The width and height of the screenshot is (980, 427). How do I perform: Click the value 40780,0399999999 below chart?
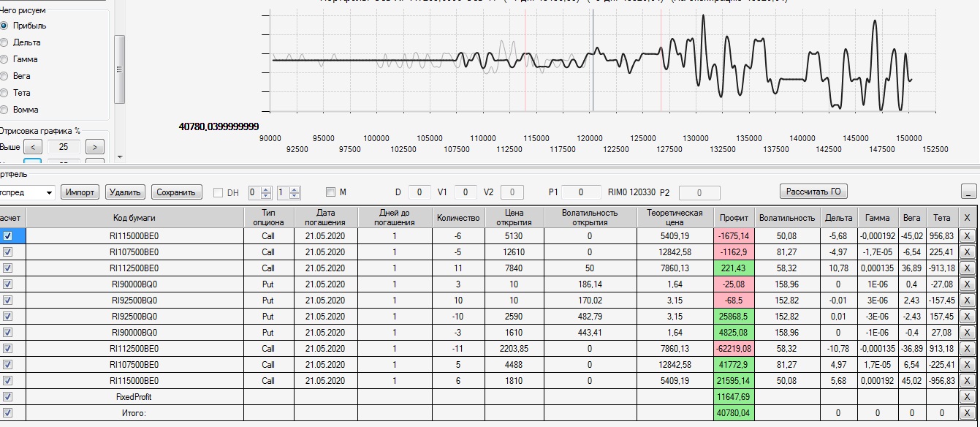[219, 126]
